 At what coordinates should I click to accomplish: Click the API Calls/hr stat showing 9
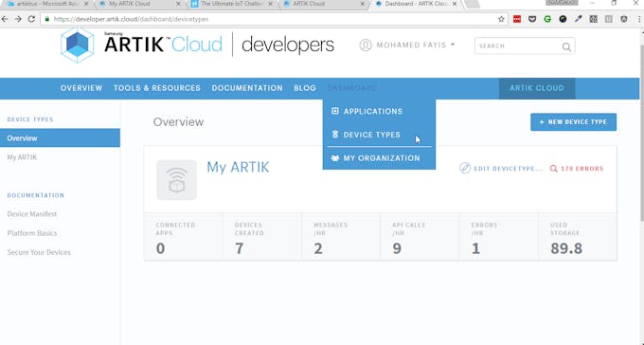tap(420, 237)
